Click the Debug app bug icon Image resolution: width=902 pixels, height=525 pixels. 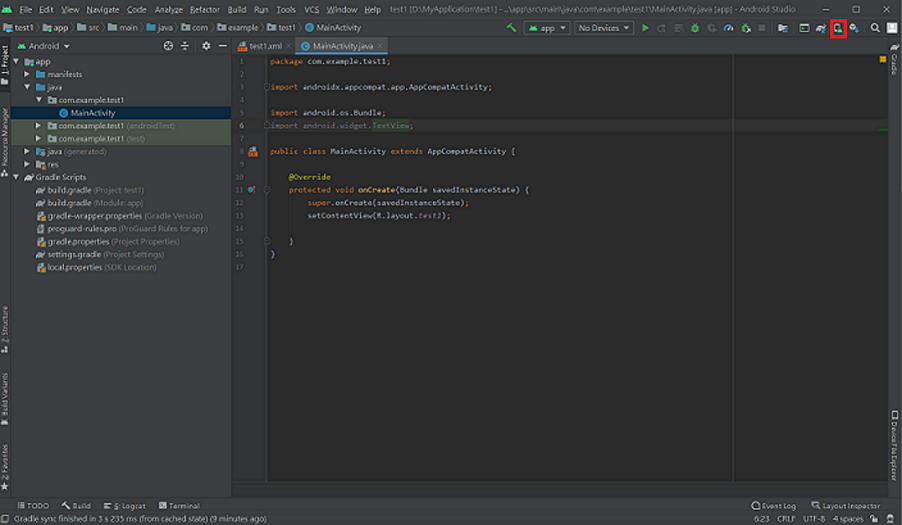pyautogui.click(x=695, y=28)
